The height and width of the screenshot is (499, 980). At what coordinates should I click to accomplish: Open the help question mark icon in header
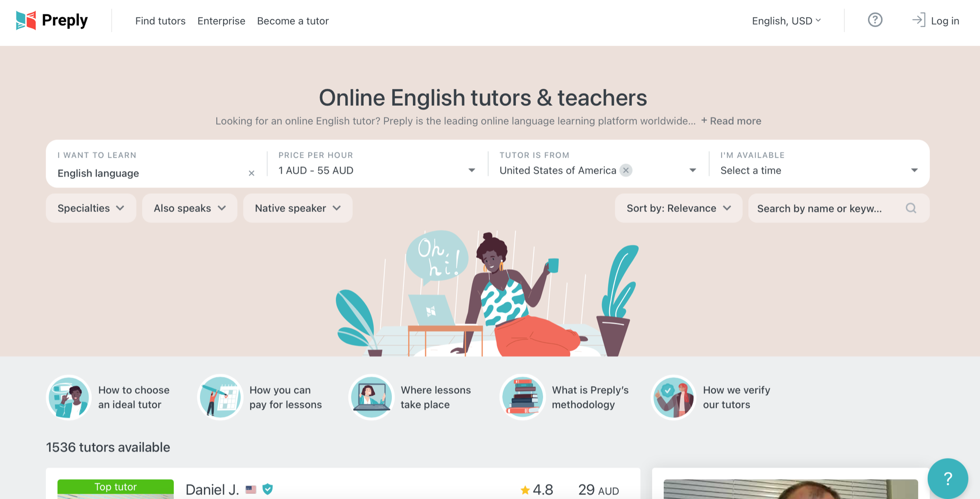[x=875, y=20]
